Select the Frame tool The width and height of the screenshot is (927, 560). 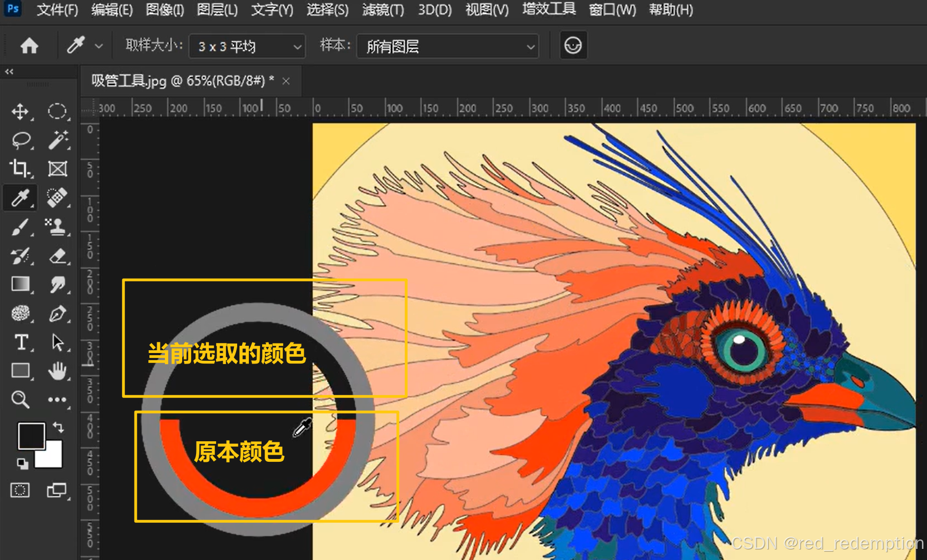pyautogui.click(x=57, y=169)
